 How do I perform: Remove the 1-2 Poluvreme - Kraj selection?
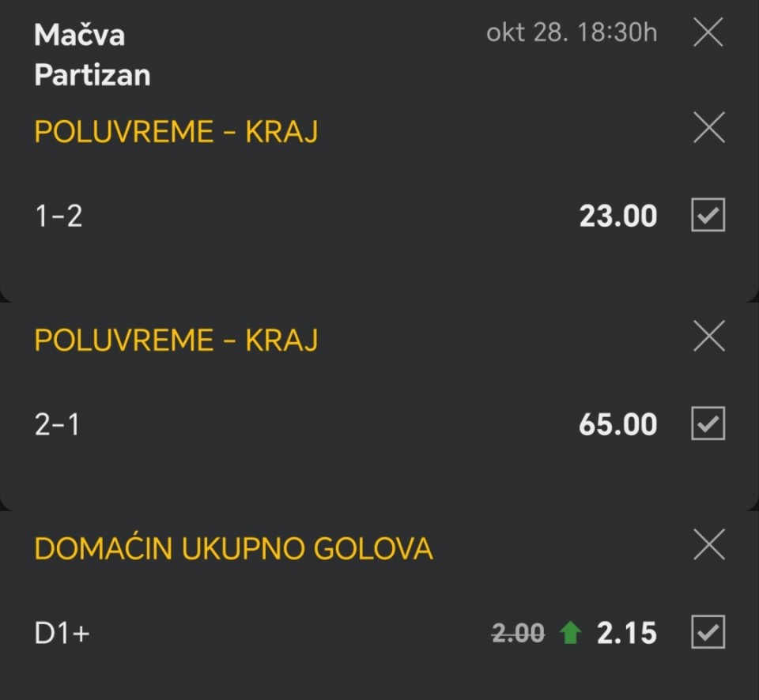(708, 127)
